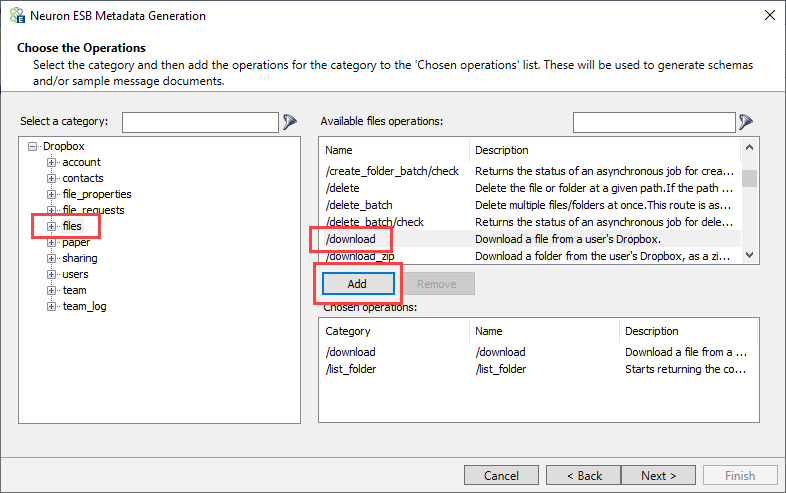Click the Add button
Viewport: 786px width, 493px height.
(358, 284)
